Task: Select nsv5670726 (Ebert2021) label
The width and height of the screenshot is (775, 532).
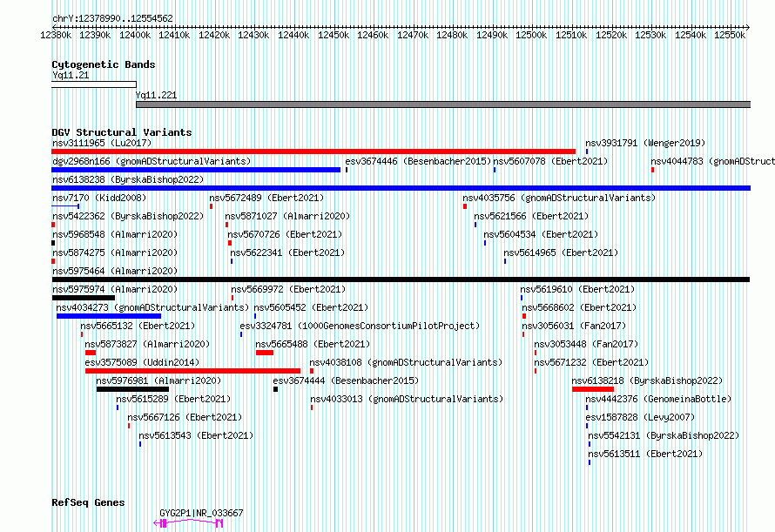Action: [285, 234]
